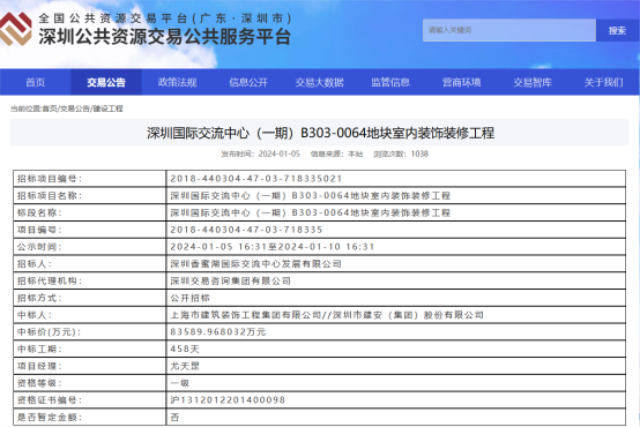Image resolution: width=640 pixels, height=427 pixels.
Task: Click 深圳香蜜湖国际交流中心发展有限公司 cell
Action: 396,264
